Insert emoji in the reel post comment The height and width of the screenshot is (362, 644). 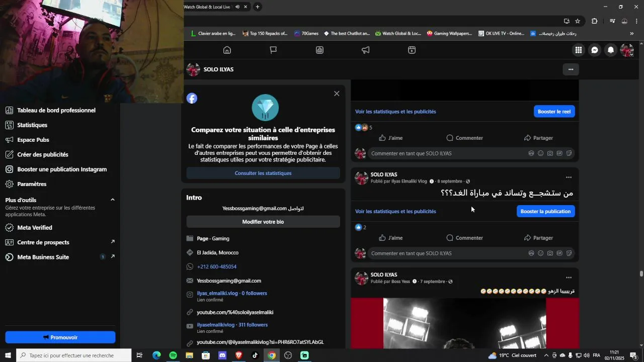(540, 153)
